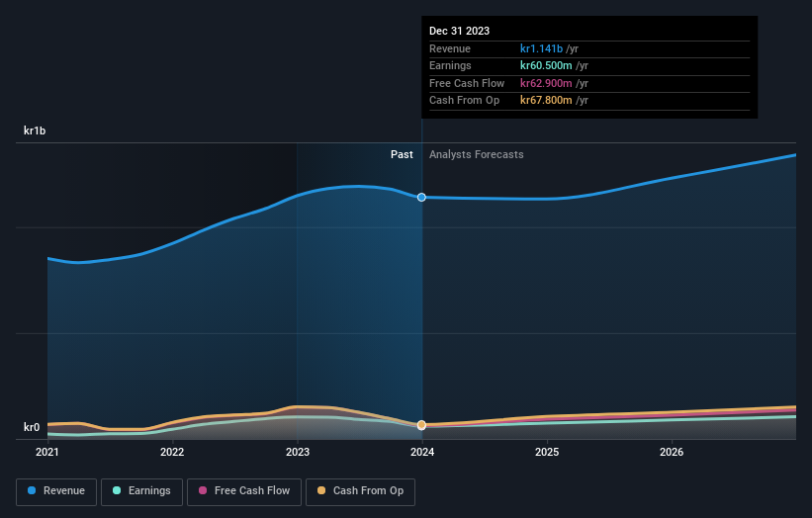Screen dimensions: 812x518
Task: Click the kr67.800m cash from op value
Action: click(x=546, y=101)
